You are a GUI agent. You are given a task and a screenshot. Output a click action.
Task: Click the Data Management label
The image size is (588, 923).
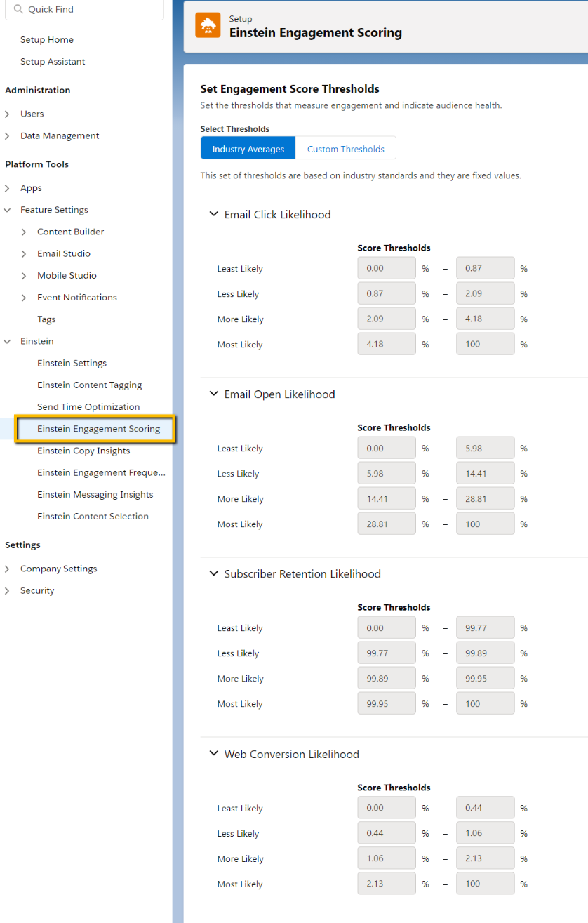(x=60, y=135)
